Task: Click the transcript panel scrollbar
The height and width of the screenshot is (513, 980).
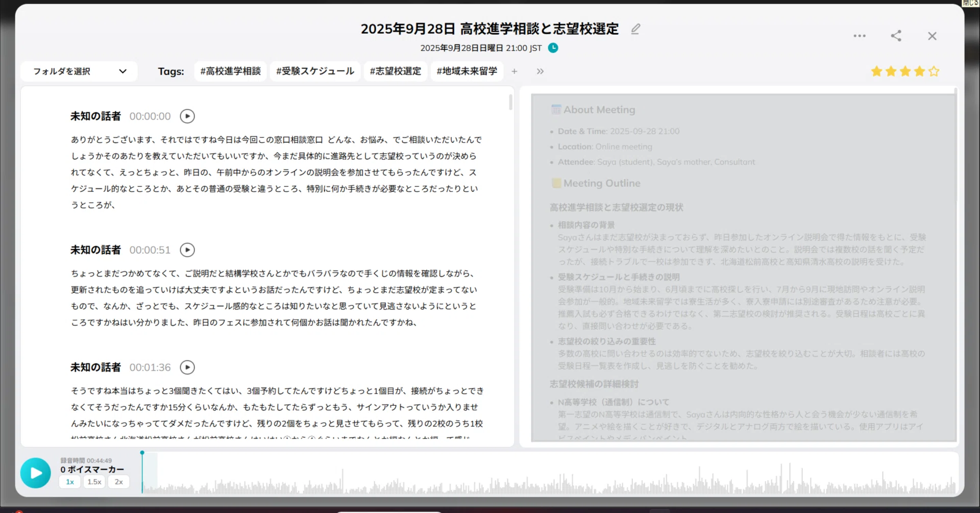Action: (x=510, y=102)
